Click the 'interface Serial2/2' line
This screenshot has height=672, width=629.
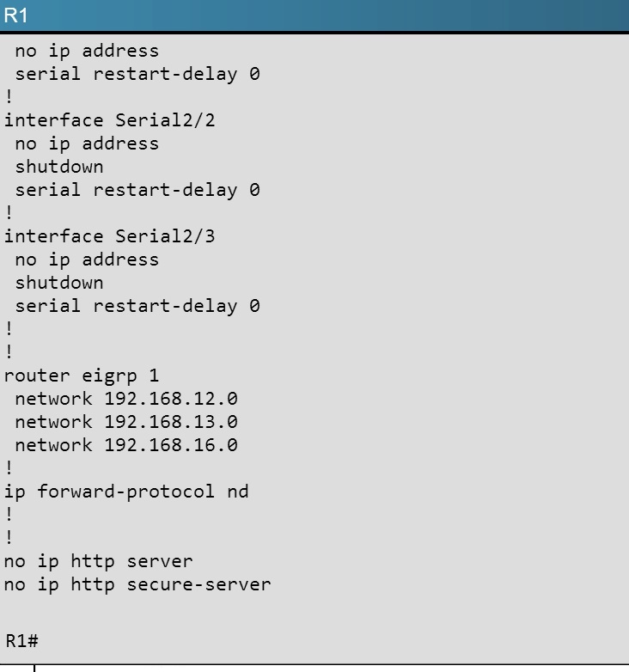[109, 120]
